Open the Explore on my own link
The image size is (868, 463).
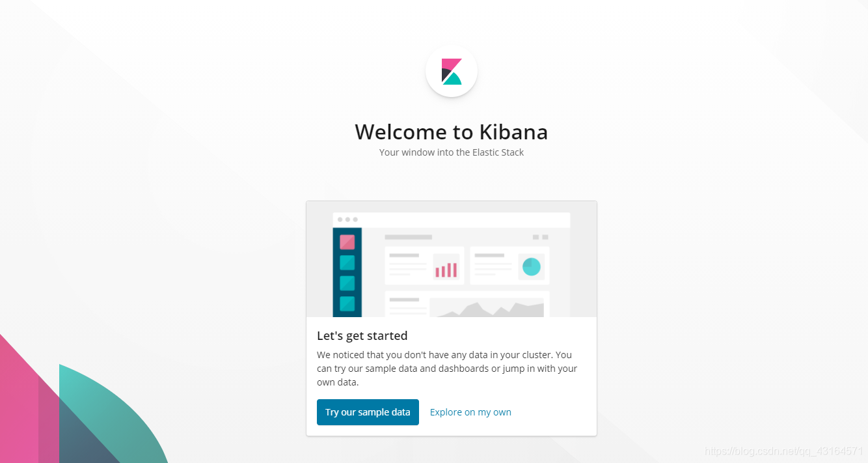(470, 412)
